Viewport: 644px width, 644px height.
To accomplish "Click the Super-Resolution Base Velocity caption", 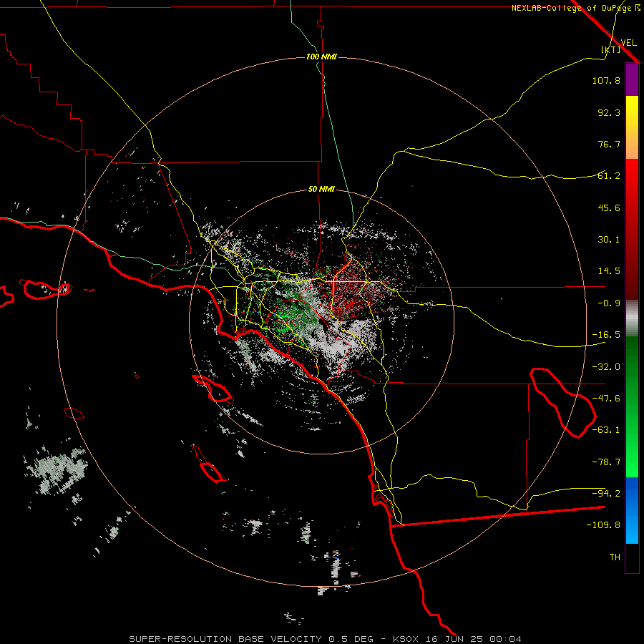I will [x=326, y=639].
